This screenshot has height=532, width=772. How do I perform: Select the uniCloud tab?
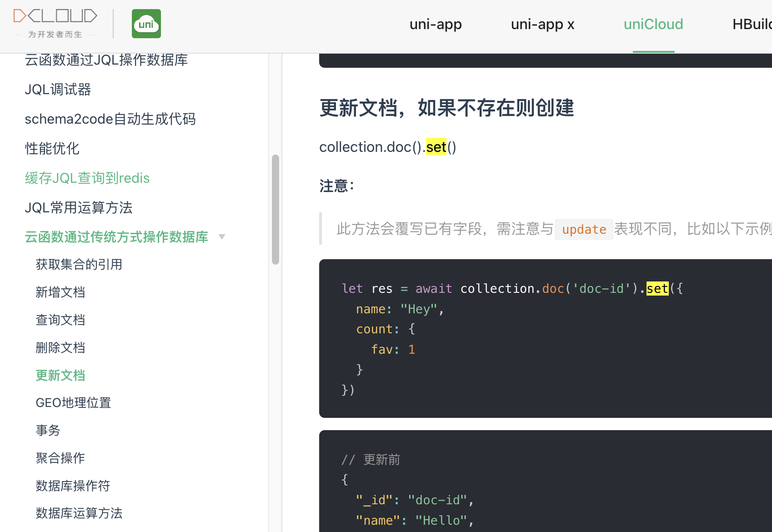click(x=653, y=24)
